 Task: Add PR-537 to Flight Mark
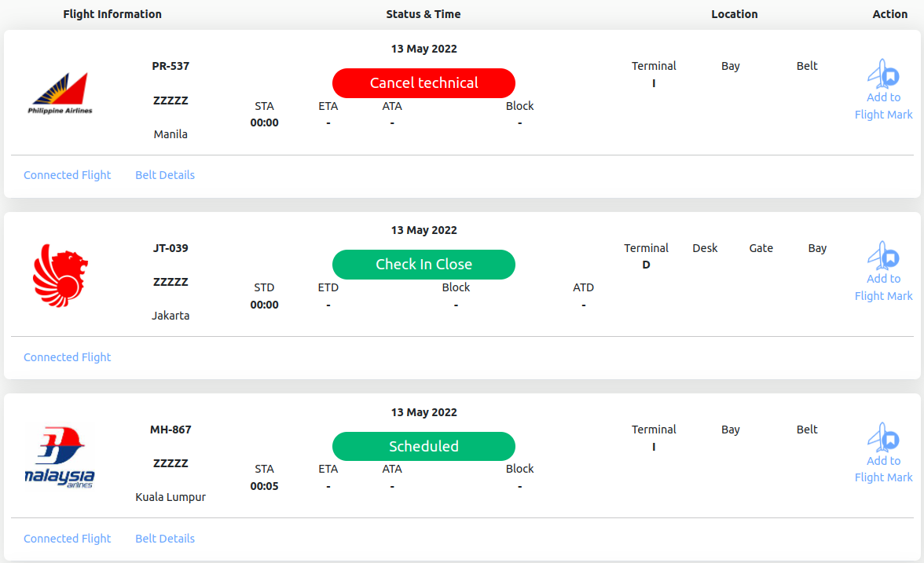click(883, 106)
